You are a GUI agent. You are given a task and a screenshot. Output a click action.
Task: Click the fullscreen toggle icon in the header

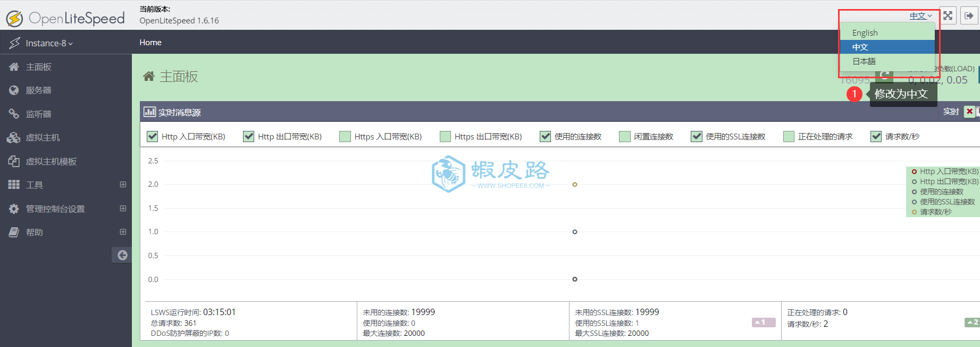[948, 15]
